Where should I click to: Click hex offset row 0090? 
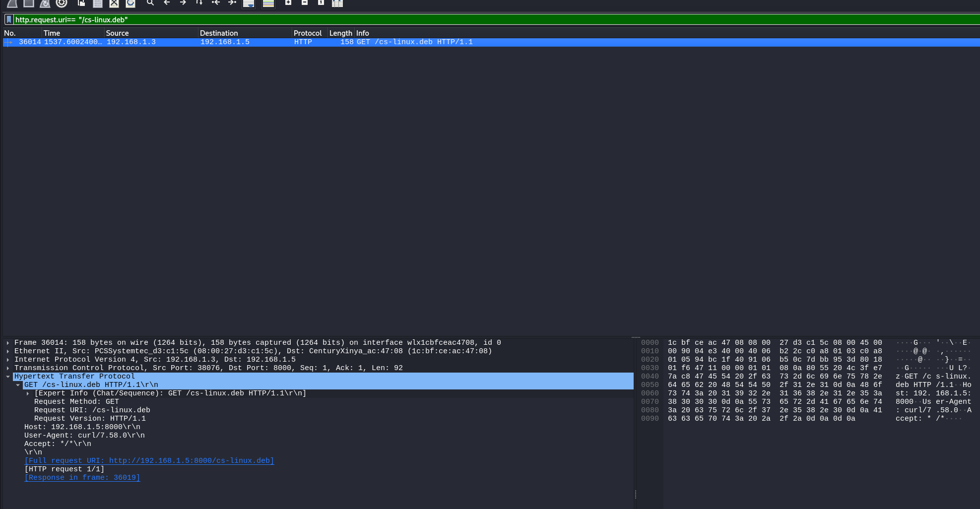[650, 419]
